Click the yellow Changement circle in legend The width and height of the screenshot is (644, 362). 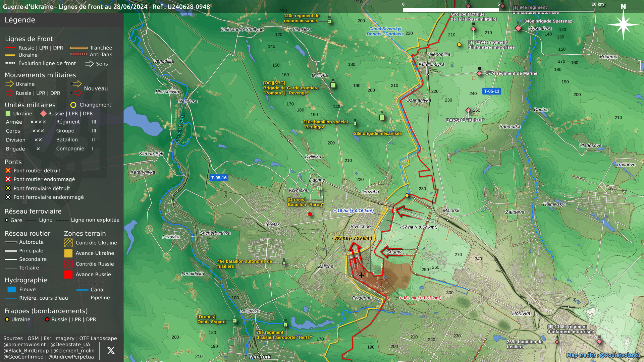(73, 105)
